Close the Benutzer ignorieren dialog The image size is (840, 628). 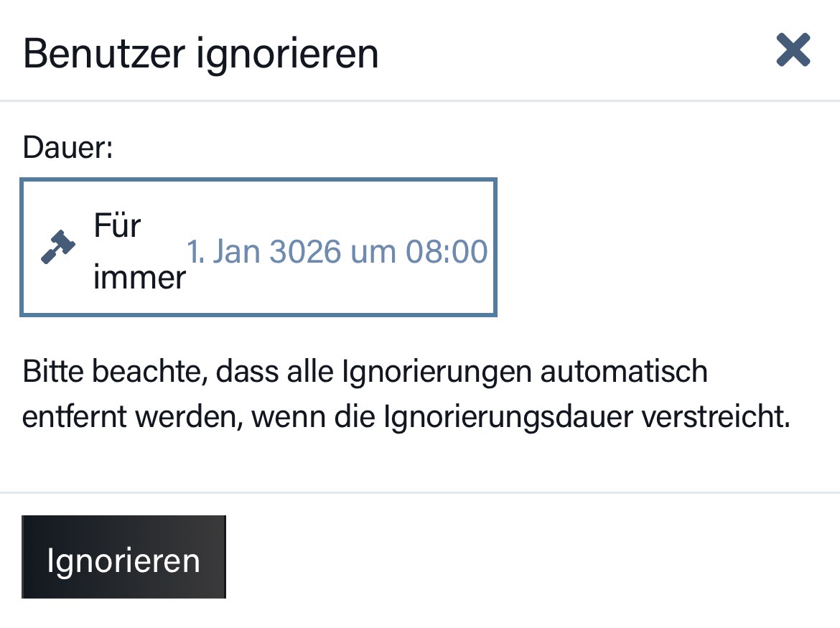pos(793,51)
